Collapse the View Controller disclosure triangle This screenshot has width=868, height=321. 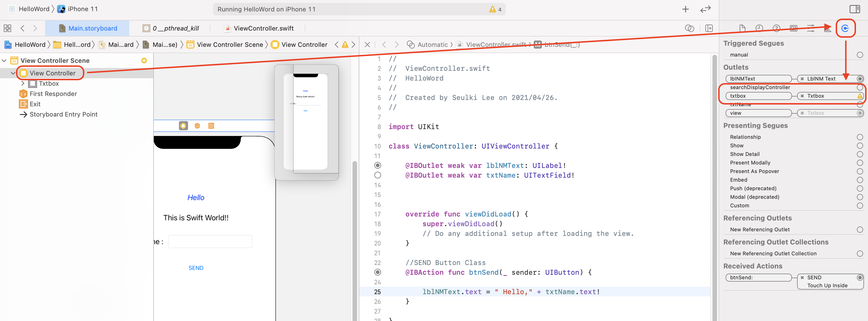click(13, 73)
